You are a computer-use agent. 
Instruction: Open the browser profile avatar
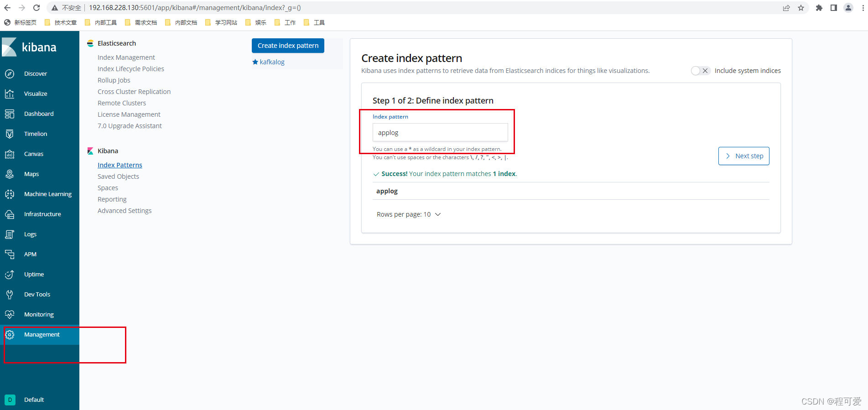point(848,8)
